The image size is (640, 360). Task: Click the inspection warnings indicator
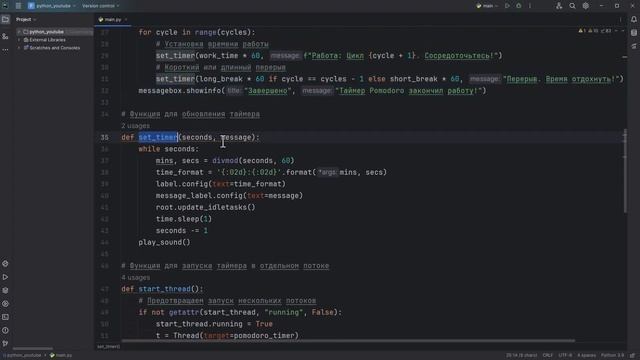coord(596,31)
